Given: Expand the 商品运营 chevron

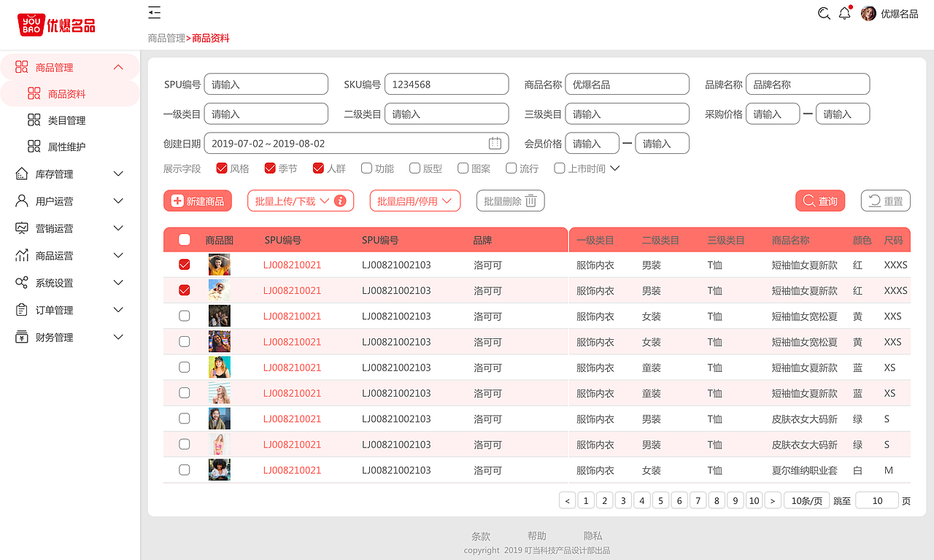Looking at the screenshot, I should coord(118,255).
